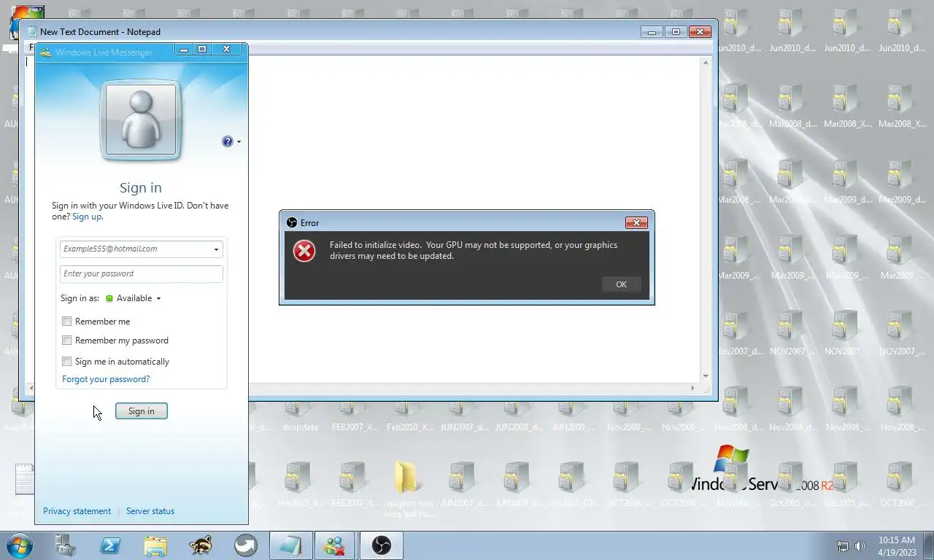
Task: Select the Feb2010_X... desktop icon
Action: click(409, 416)
